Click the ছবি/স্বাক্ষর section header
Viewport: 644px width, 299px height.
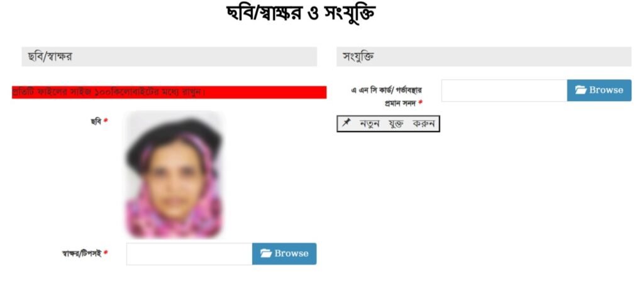click(x=169, y=57)
